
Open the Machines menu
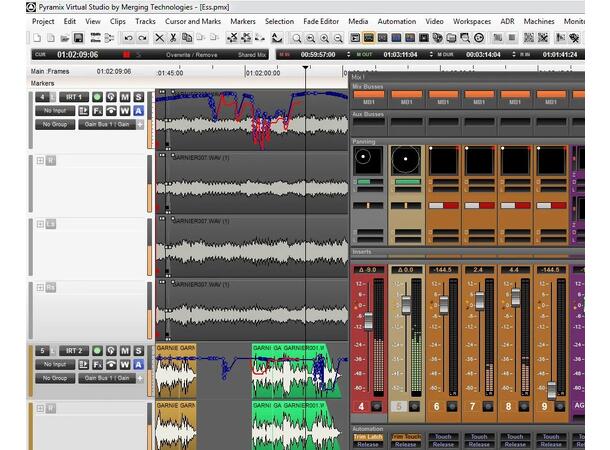point(539,21)
